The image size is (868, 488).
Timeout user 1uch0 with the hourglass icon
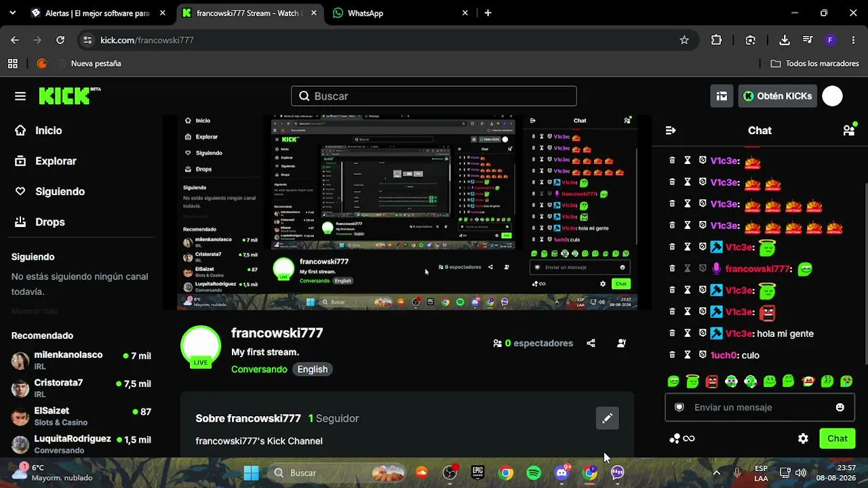[687, 355]
